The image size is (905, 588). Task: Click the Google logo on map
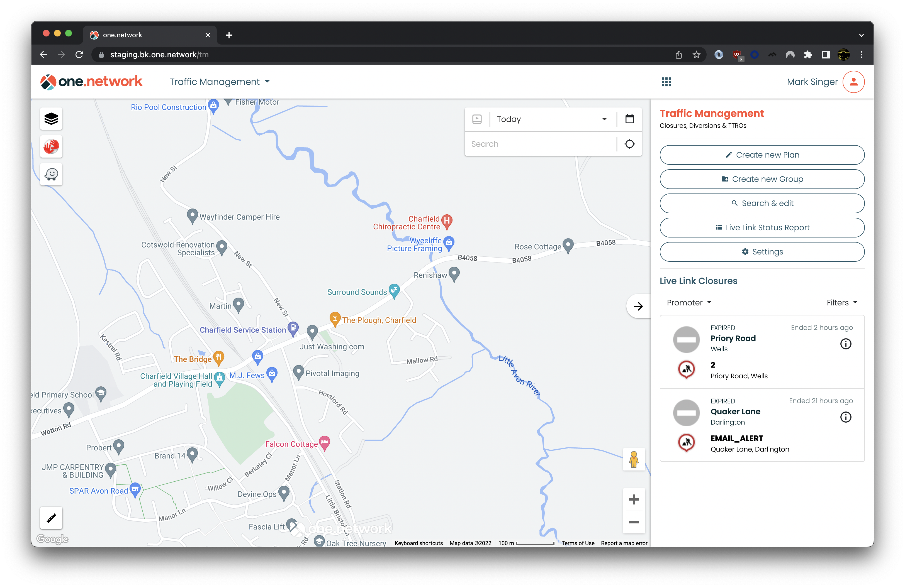52,539
